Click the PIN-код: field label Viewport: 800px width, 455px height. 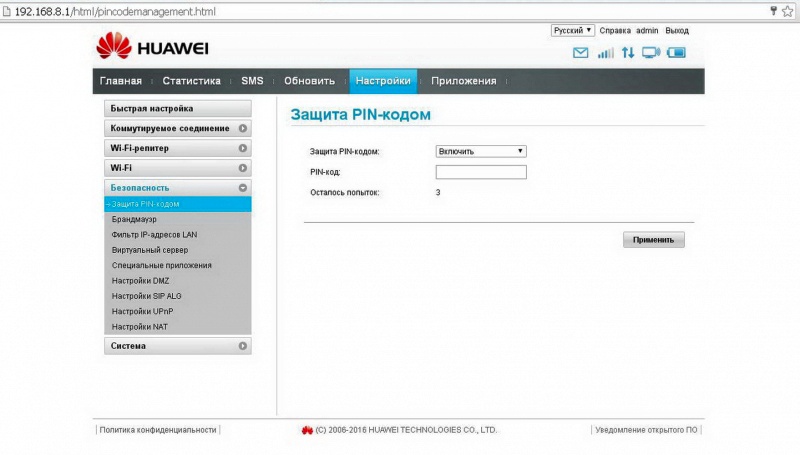tap(325, 172)
